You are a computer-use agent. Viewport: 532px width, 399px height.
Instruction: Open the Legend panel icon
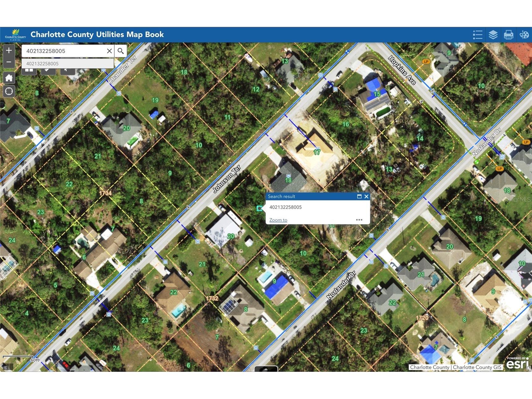[478, 35]
